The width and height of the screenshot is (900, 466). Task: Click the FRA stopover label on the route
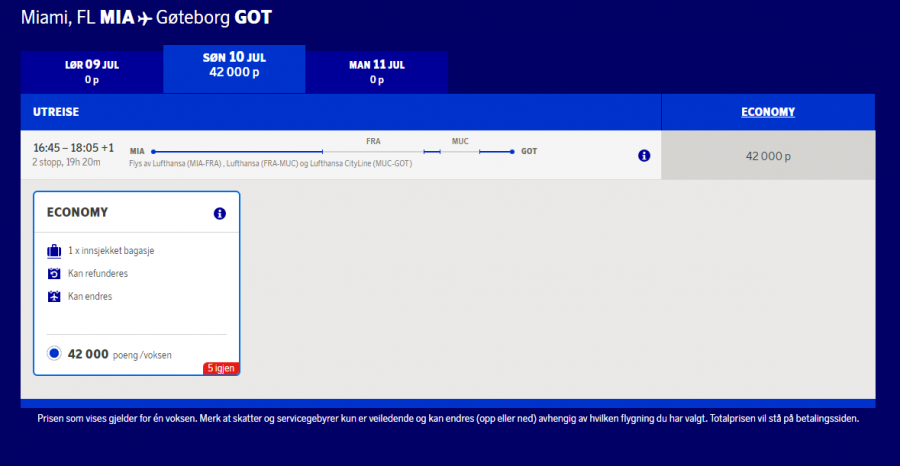[373, 141]
